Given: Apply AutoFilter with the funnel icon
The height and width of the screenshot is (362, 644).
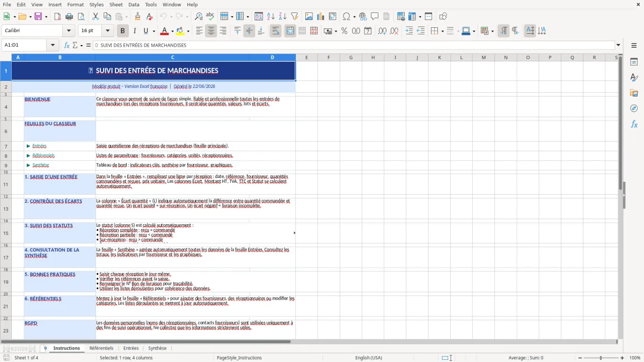Looking at the screenshot, I should 294,17.
